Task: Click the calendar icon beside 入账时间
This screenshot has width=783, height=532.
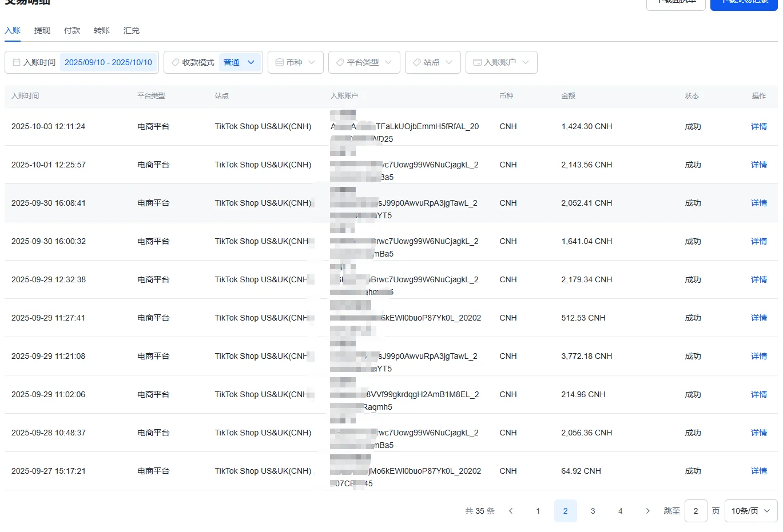Action: pos(17,62)
